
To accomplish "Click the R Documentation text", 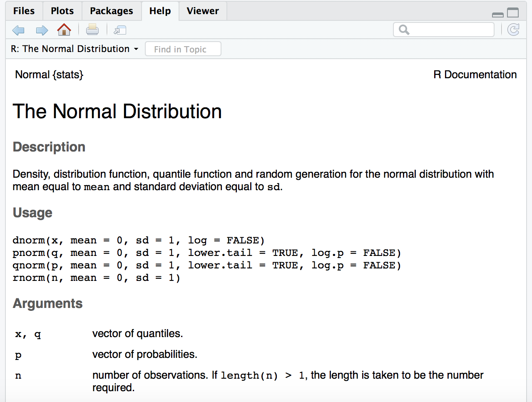I will point(475,75).
